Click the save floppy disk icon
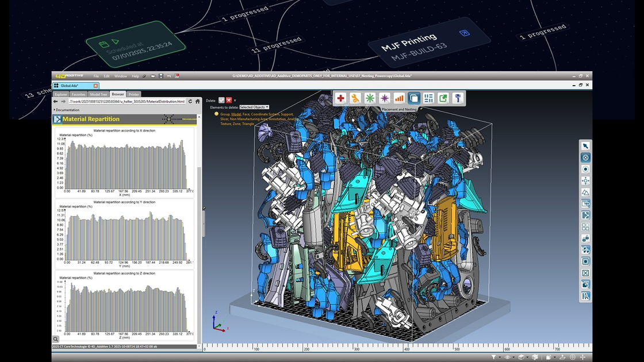 click(160, 76)
